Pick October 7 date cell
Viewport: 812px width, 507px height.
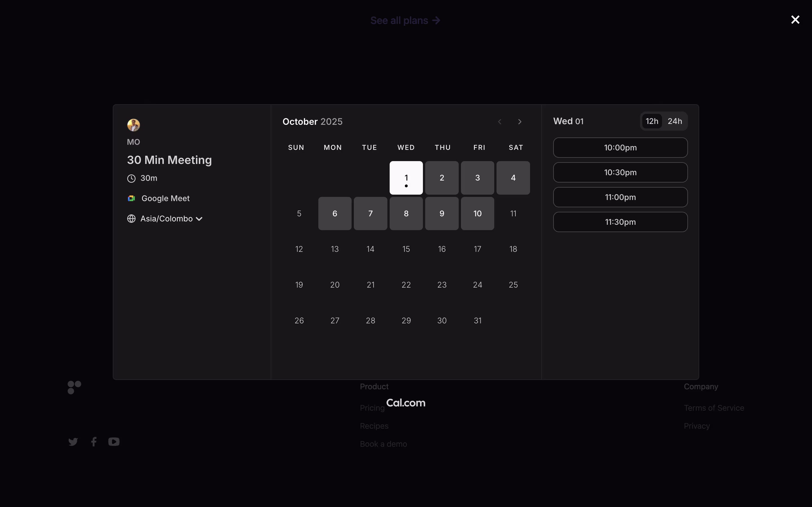tap(370, 214)
